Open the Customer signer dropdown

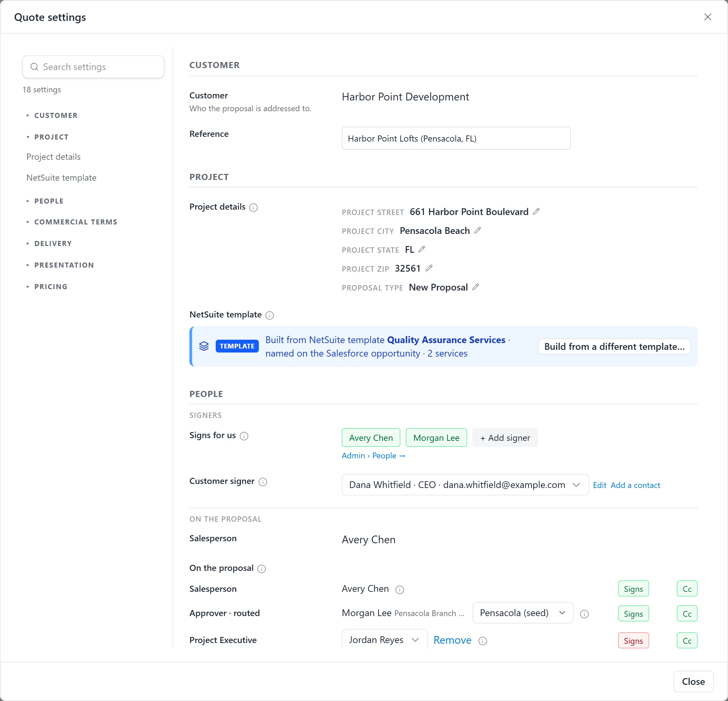[465, 485]
